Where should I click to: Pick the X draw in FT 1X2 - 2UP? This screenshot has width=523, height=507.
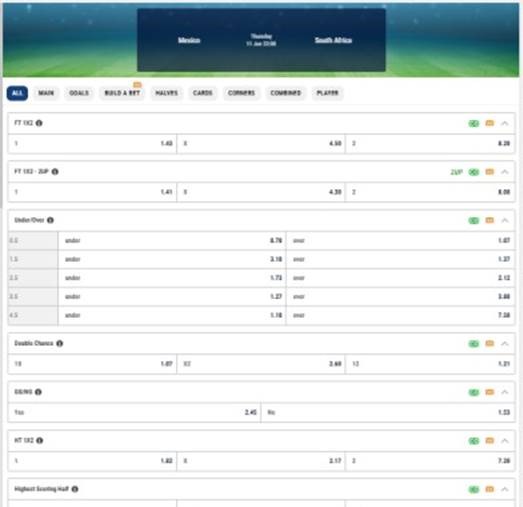261,192
